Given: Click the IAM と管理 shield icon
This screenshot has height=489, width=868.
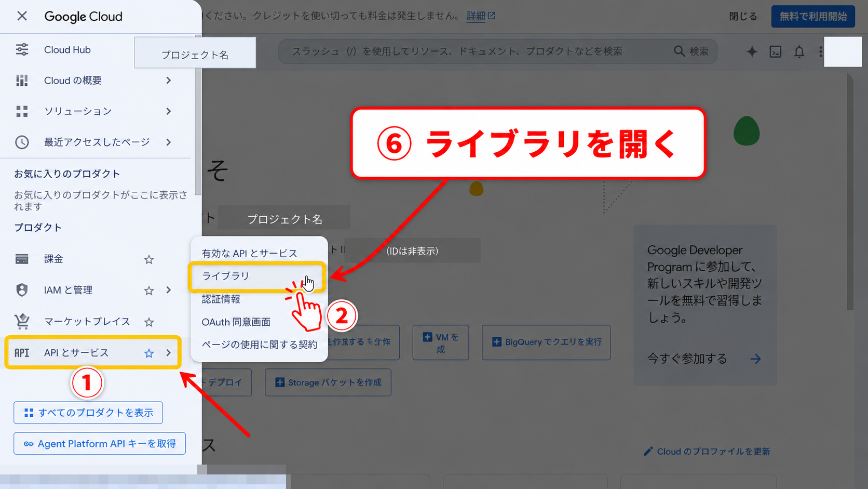Looking at the screenshot, I should point(22,290).
